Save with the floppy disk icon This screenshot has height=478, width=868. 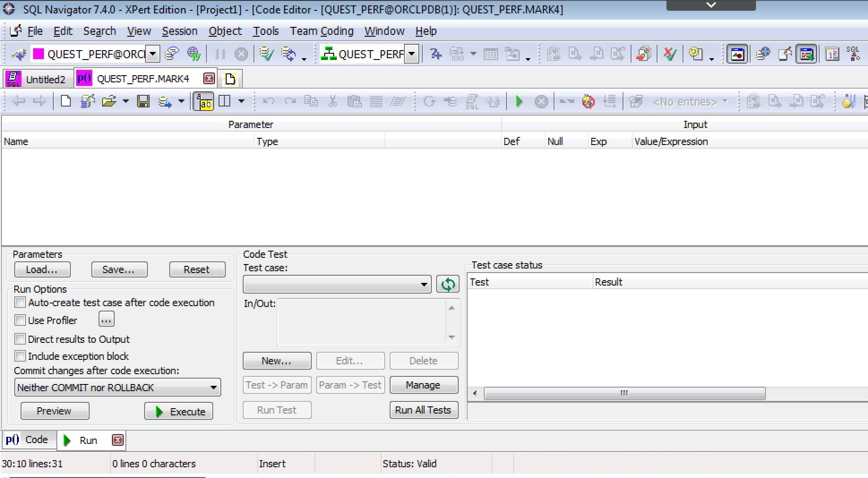[143, 102]
